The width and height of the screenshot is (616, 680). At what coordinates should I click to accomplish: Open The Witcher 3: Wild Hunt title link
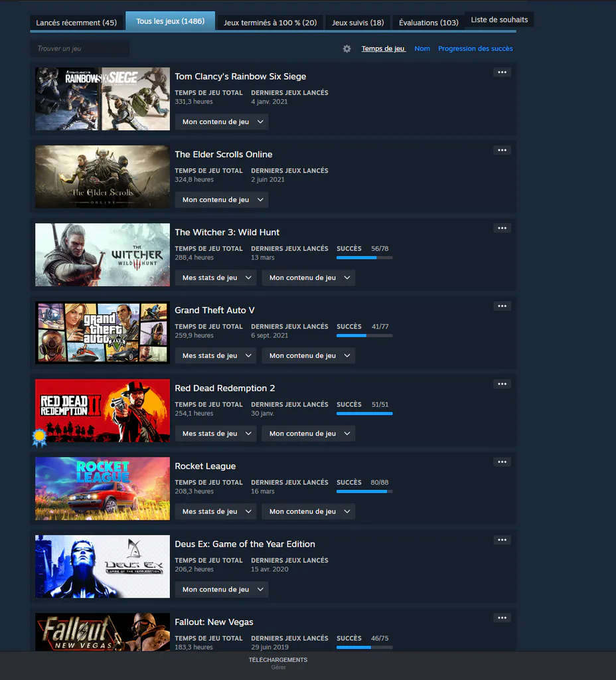[x=227, y=232]
